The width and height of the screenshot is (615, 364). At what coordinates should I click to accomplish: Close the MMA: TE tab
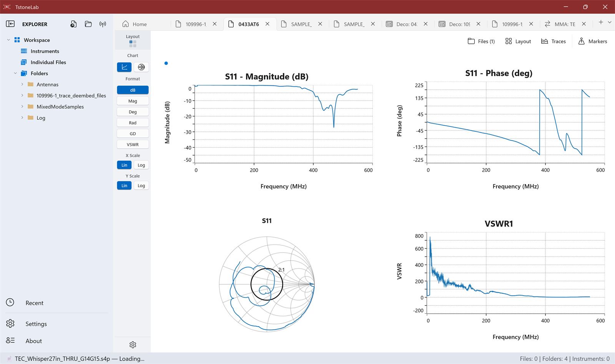584,24
